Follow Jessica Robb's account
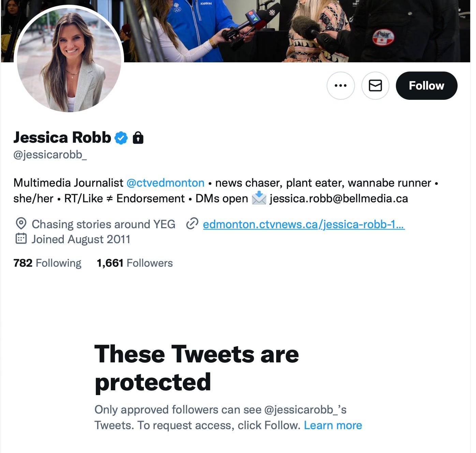The width and height of the screenshot is (476, 453). 427,85
